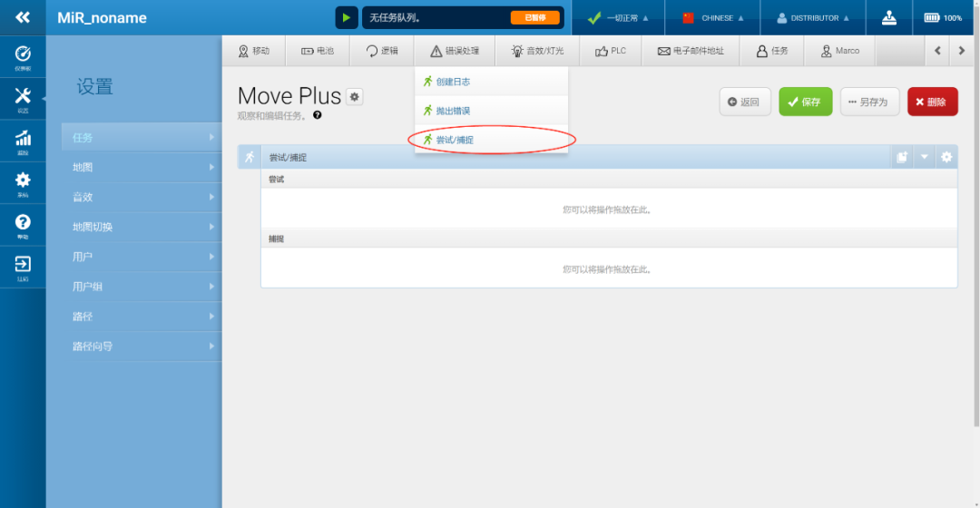This screenshot has height=508, width=980.
Task: Open the Monitoring bar chart icon
Action: (x=23, y=142)
